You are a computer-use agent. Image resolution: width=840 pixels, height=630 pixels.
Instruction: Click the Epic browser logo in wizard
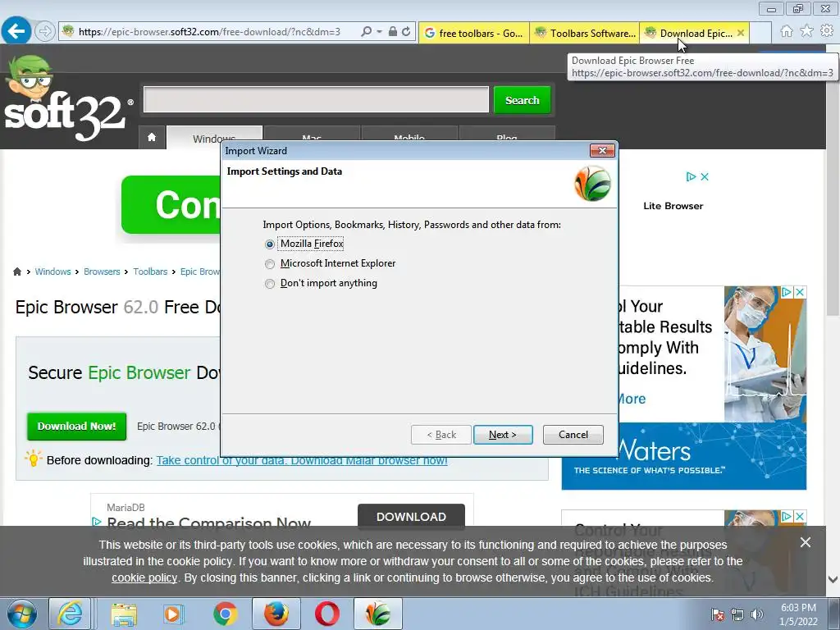tap(592, 184)
